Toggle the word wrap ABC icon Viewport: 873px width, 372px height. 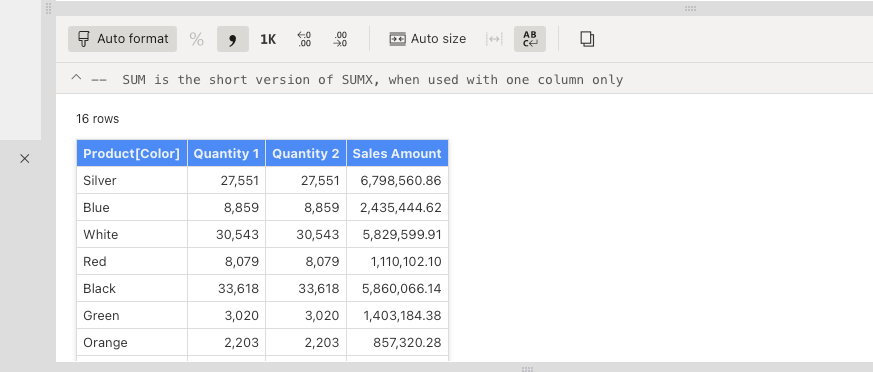529,39
